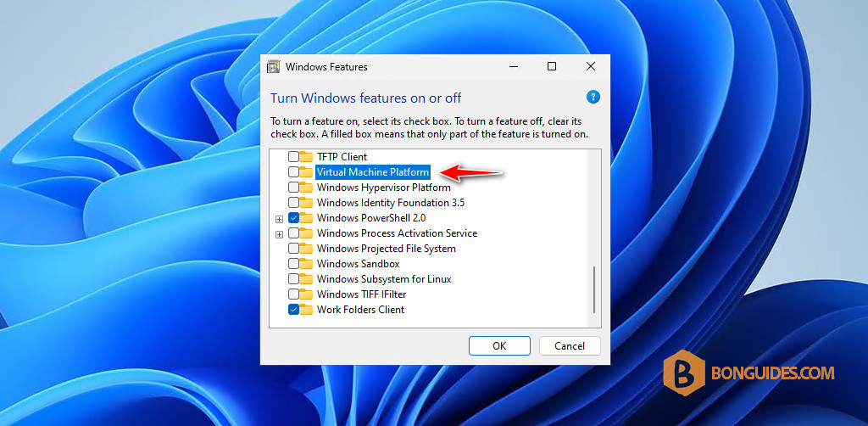Click Windows Process Activation Service folder icon
Image resolution: width=868 pixels, height=426 pixels.
coord(306,233)
